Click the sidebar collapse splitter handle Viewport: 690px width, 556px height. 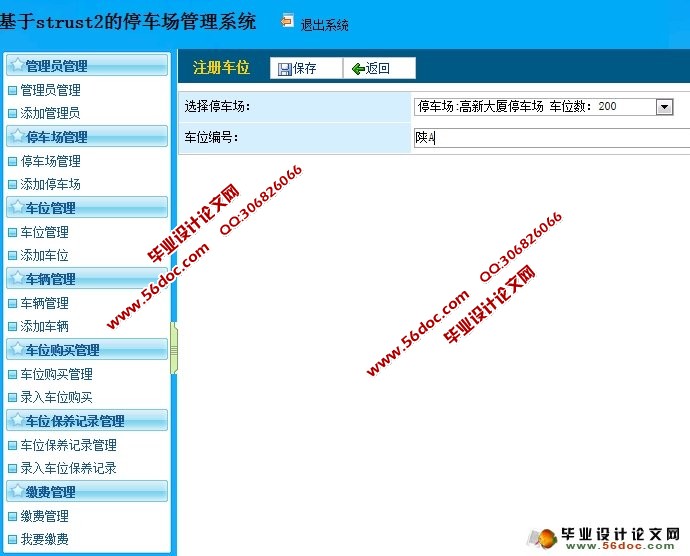pos(174,348)
